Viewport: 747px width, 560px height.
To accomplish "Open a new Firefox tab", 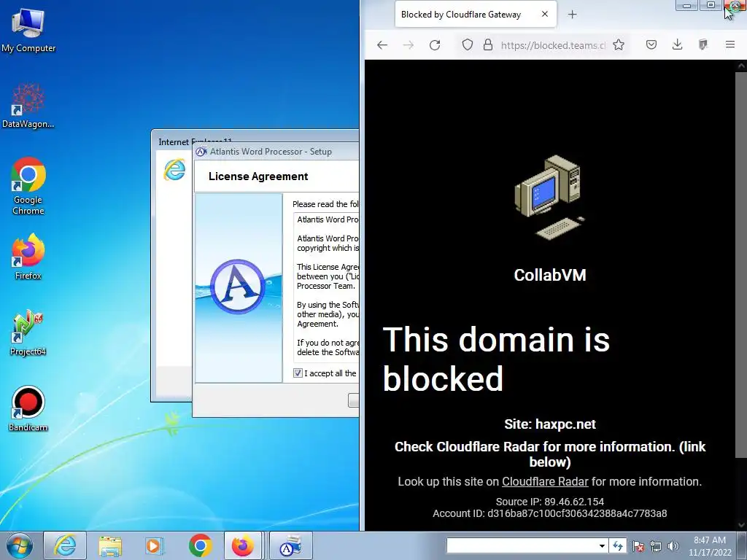I will tap(572, 15).
